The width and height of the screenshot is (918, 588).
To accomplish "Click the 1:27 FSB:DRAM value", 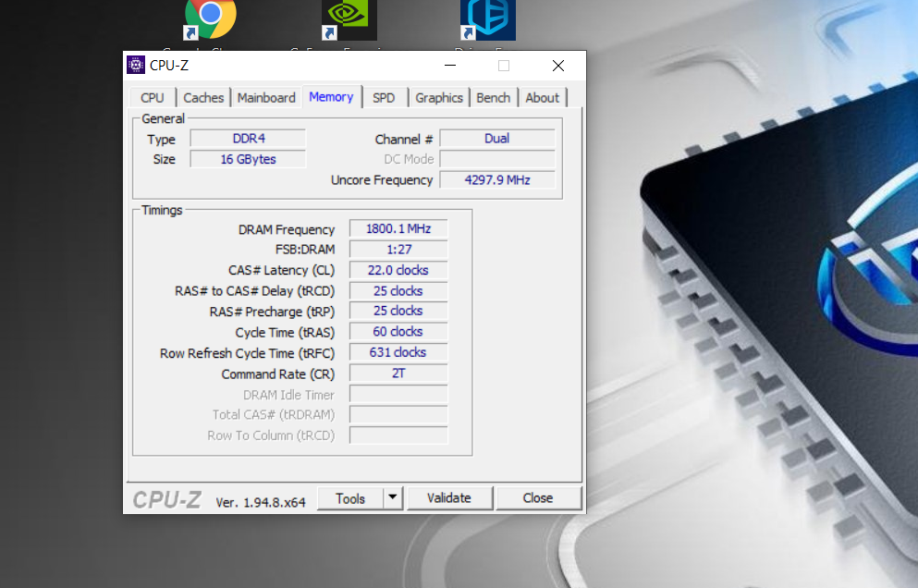I will (398, 250).
